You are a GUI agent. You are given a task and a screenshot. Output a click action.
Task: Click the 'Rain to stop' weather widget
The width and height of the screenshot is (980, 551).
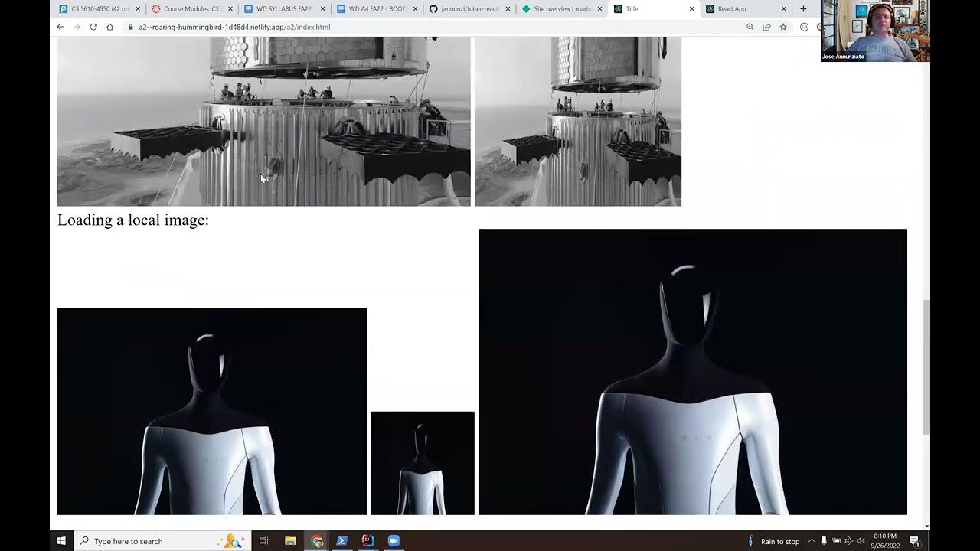tap(773, 541)
